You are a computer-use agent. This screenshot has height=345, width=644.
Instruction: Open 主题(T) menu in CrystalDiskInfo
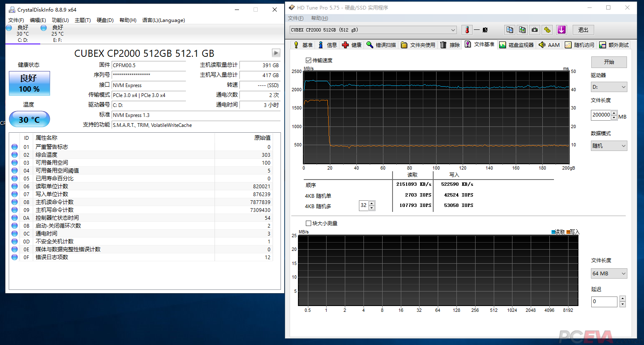tap(83, 20)
